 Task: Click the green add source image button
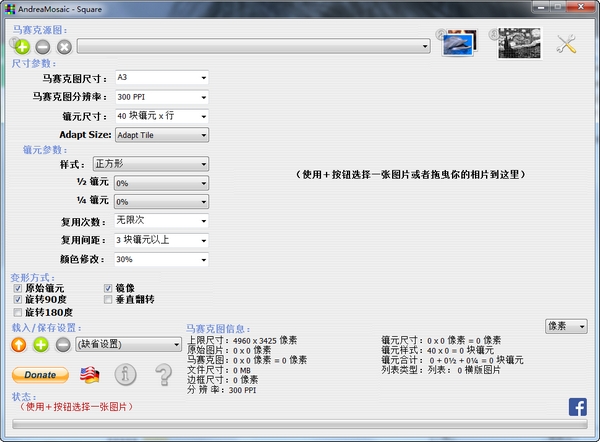(22, 46)
